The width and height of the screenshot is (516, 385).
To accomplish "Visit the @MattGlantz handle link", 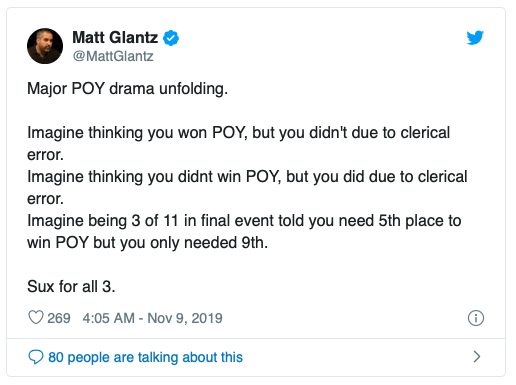I will point(113,56).
